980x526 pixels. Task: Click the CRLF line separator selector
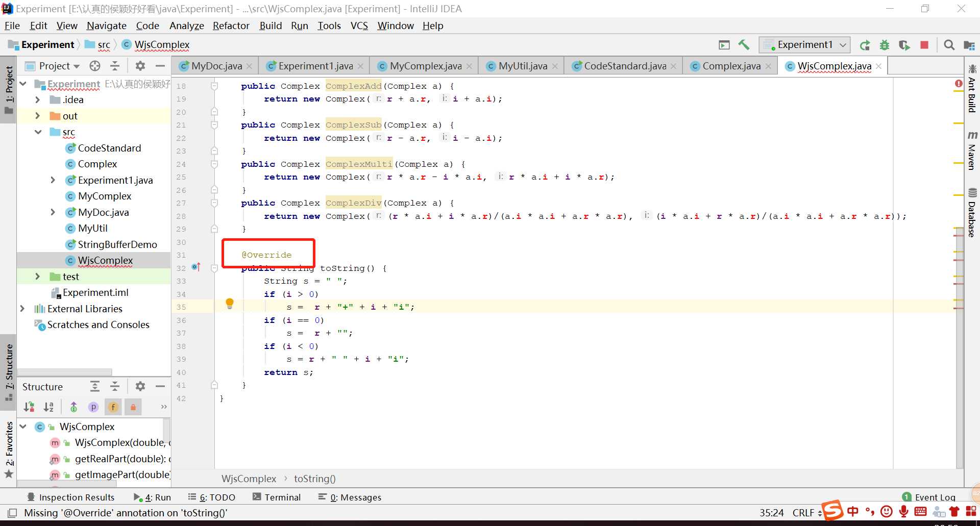click(x=806, y=513)
